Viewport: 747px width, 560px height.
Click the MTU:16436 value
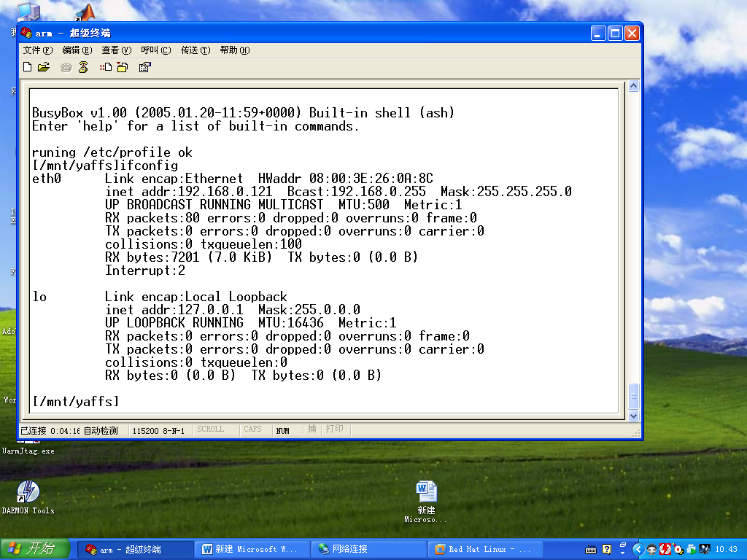[x=290, y=323]
